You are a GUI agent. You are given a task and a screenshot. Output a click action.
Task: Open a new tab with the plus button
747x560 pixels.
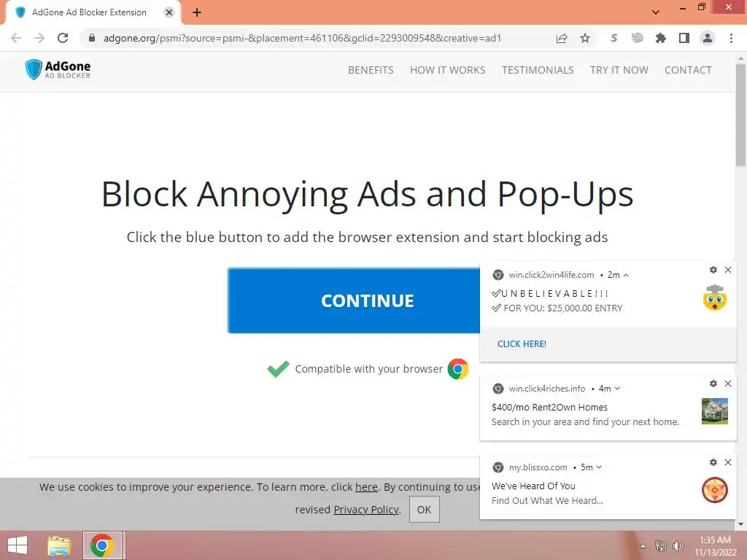click(x=197, y=12)
